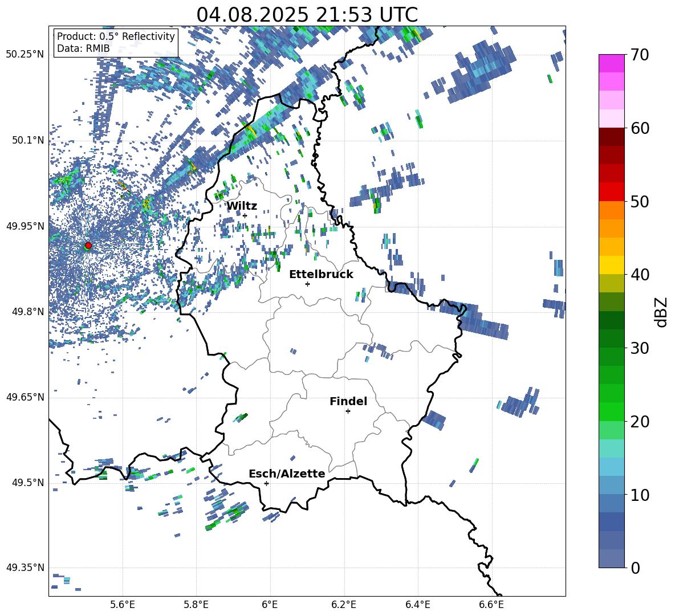Image resolution: width=675 pixels, height=616 pixels.
Task: Pick the orange swatch just below 50
Action: [x=611, y=210]
